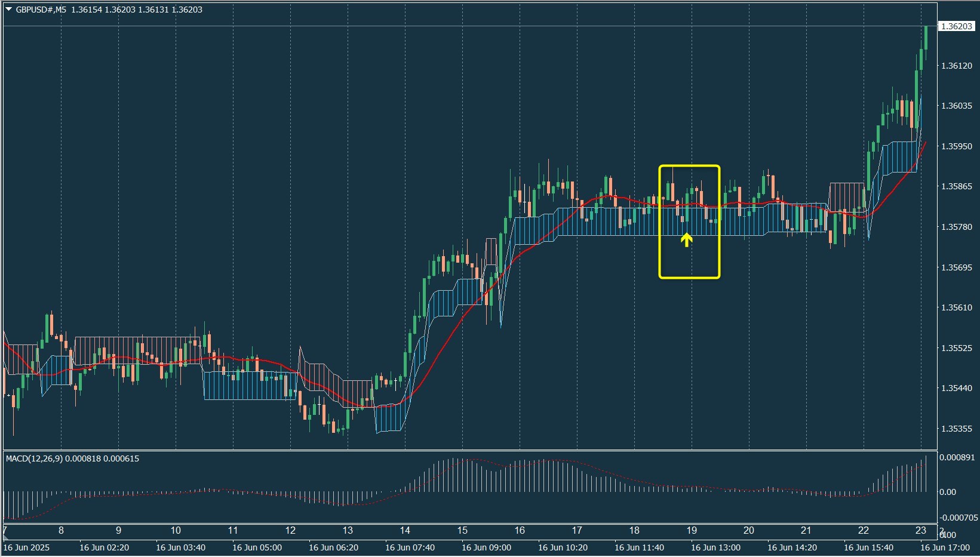The width and height of the screenshot is (980, 557).
Task: Click hour marker 11 on the time axis
Action: pos(233,530)
